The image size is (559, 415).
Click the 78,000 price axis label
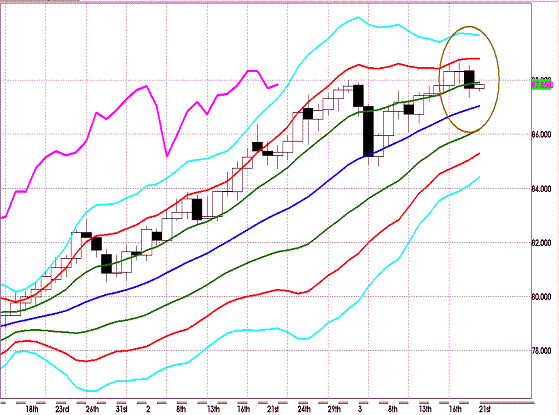[x=541, y=351]
